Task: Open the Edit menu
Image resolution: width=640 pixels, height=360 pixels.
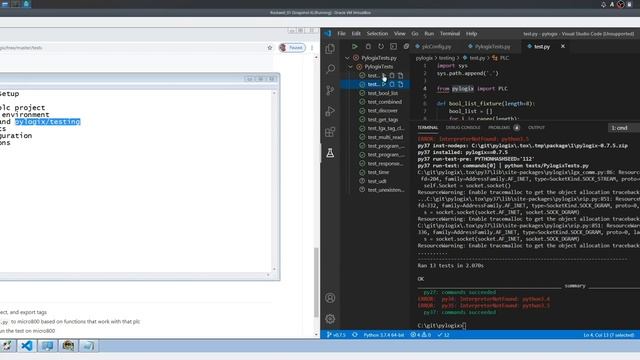Action: (x=356, y=33)
